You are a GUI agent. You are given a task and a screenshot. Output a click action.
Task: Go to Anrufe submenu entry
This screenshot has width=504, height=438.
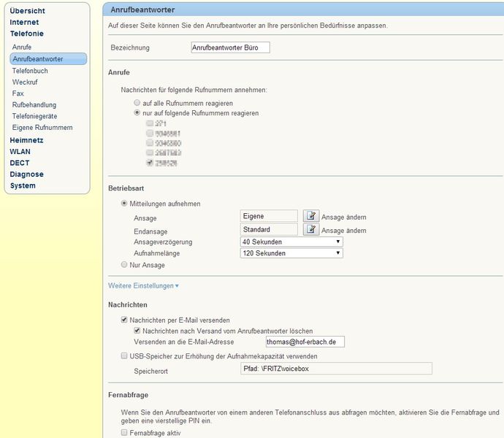click(22, 47)
